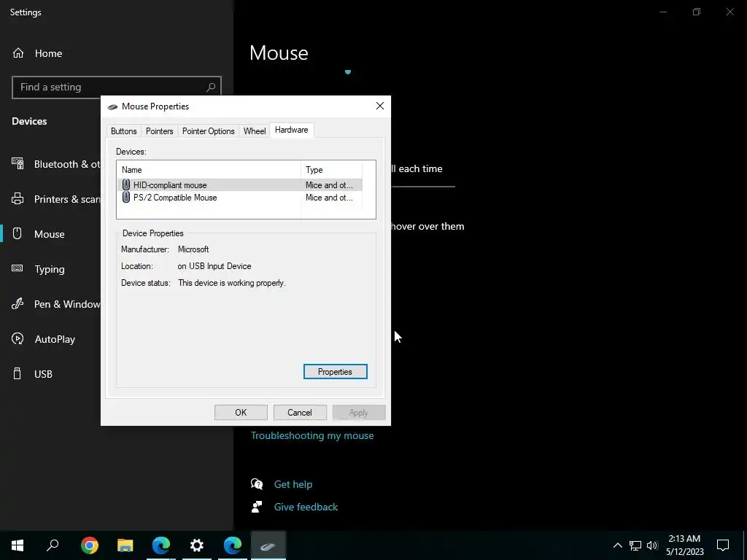Click the Give feedback link

306,507
